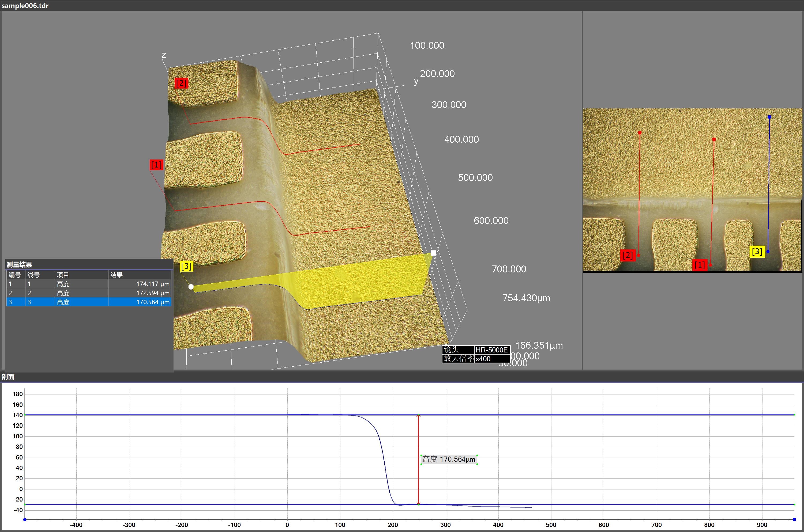Select the red [2] label in 3D view
This screenshot has width=804, height=532.
click(x=181, y=83)
